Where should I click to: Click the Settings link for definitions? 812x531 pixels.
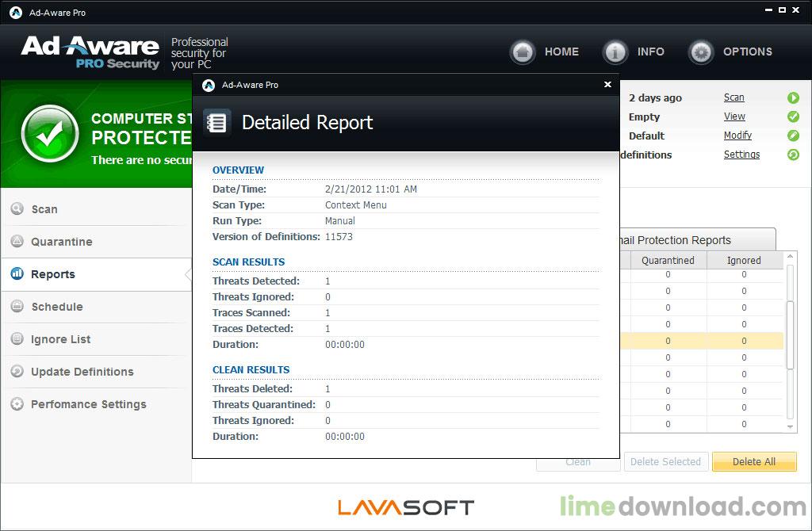pos(741,155)
